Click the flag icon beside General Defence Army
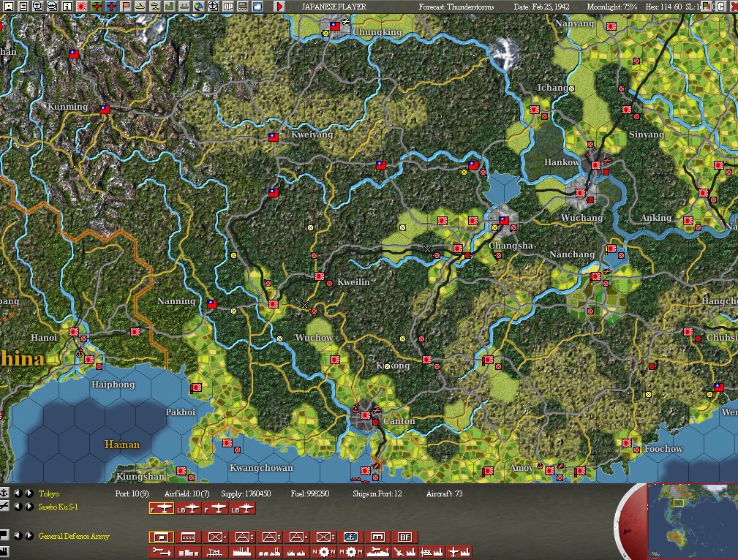 point(4,534)
